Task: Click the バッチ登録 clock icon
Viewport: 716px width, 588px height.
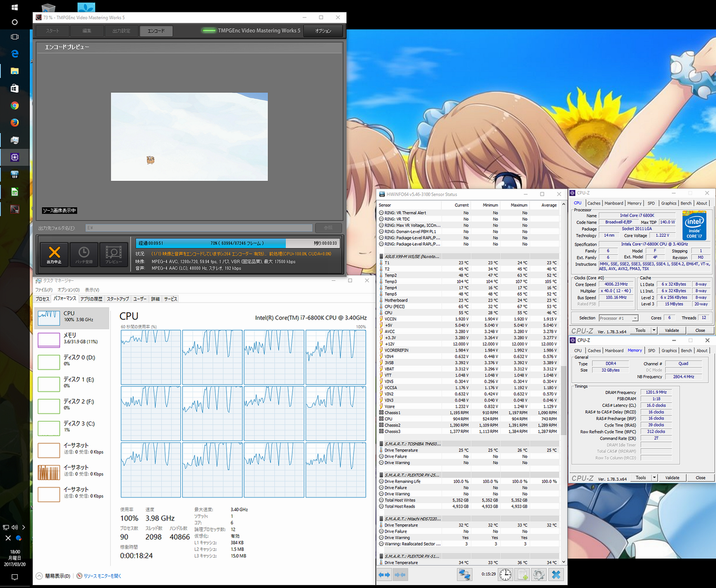Action: 84,254
